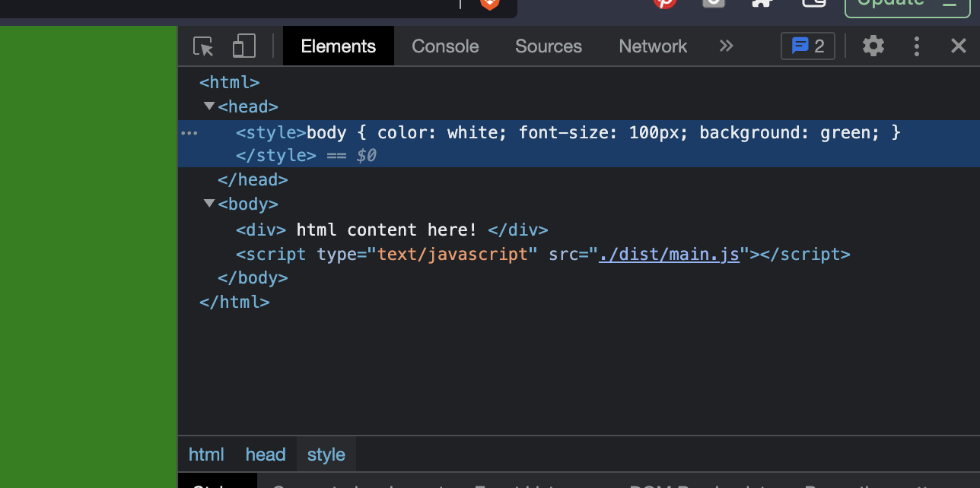Select the div html content line
Viewport: 980px width, 488px height.
click(x=392, y=230)
